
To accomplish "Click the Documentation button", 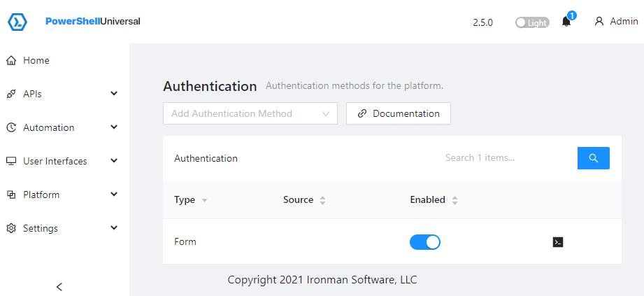I will click(398, 113).
